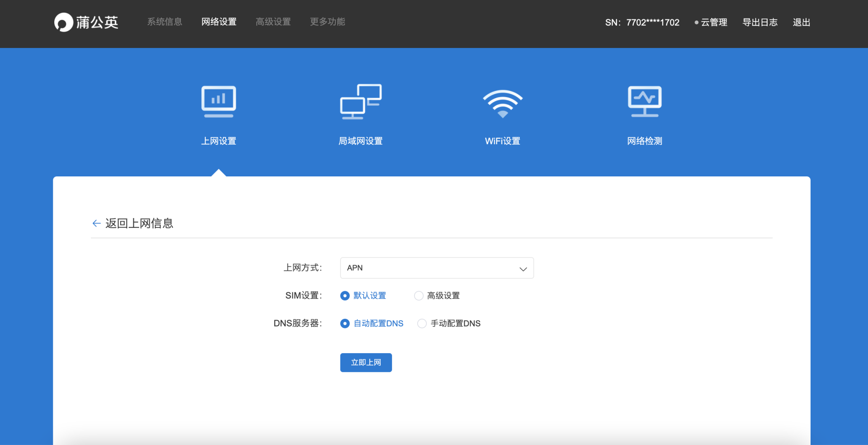
Task: Choose 自动配置DNS radio option
Action: tap(345, 323)
